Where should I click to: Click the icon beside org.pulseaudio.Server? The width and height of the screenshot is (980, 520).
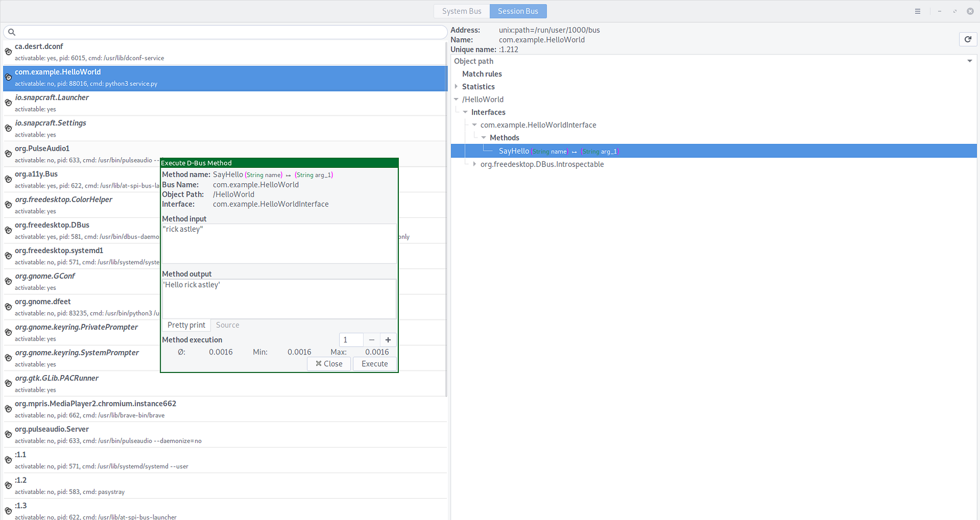coord(9,435)
